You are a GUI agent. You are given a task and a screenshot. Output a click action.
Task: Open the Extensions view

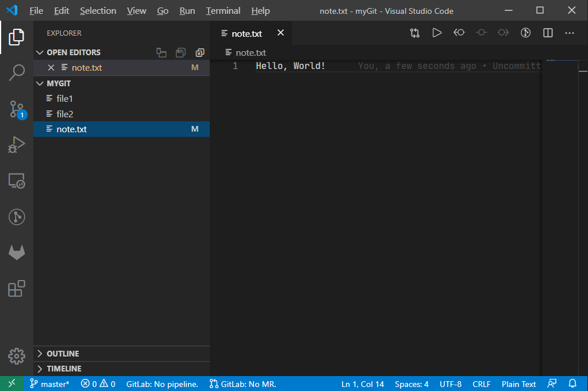pos(17,289)
